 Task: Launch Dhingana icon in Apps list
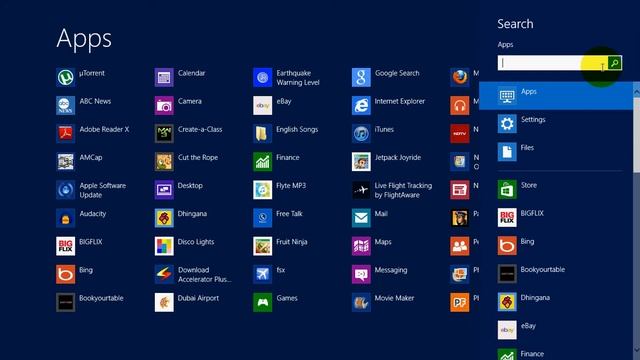(164, 218)
